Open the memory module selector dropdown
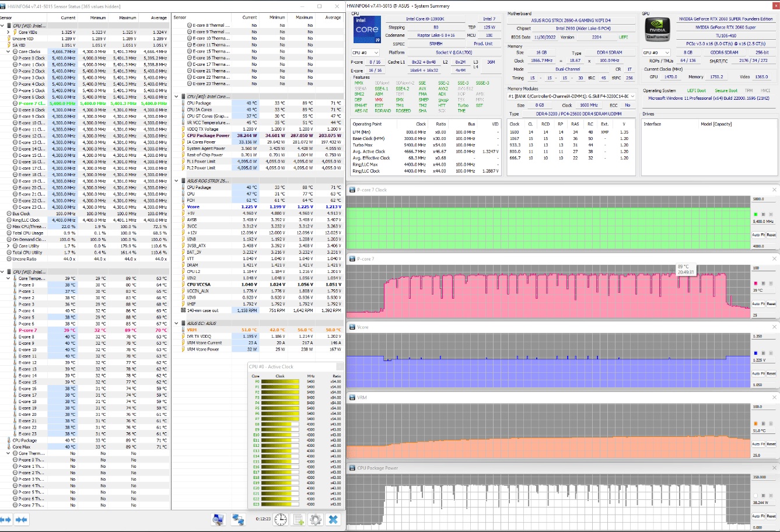Image resolution: width=780 pixels, height=532 pixels. coord(572,96)
